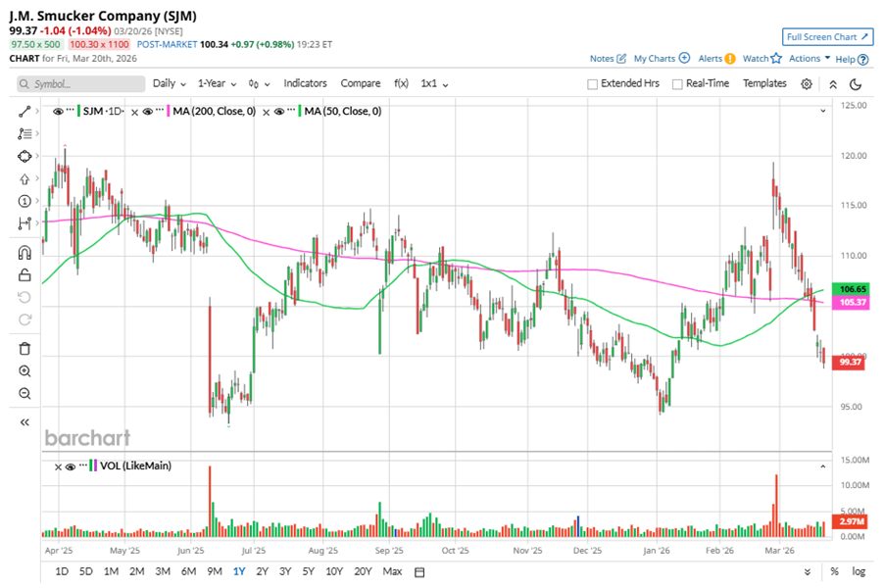Toggle visibility of MA 50 line
This screenshot has height=588, width=884.
pyautogui.click(x=279, y=112)
